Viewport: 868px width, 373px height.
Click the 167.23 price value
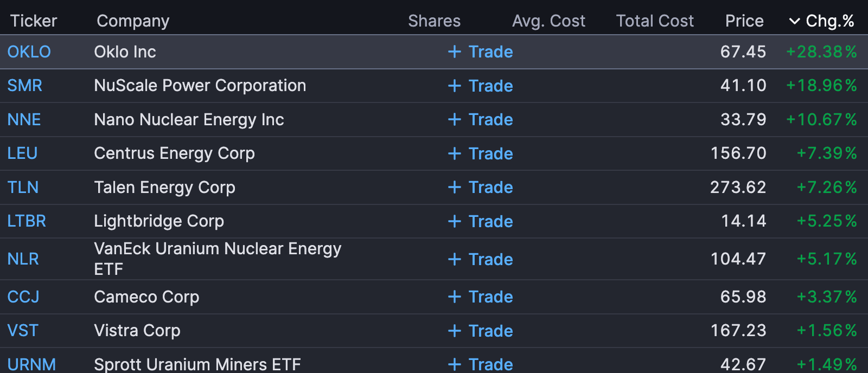[738, 331]
